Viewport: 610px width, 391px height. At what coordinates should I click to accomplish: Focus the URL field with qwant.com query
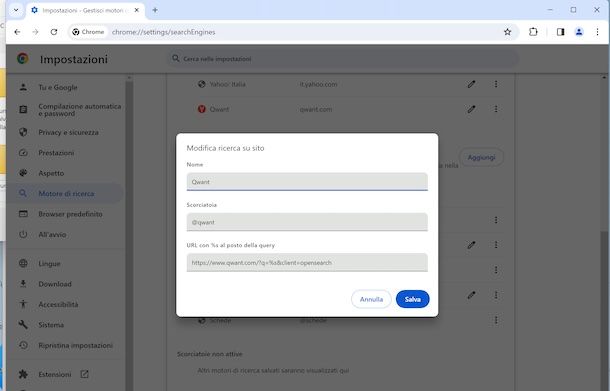[x=307, y=263]
